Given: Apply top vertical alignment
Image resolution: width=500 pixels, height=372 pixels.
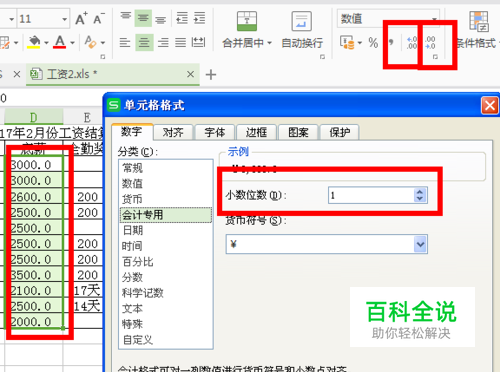Looking at the screenshot, I should coord(126,17).
